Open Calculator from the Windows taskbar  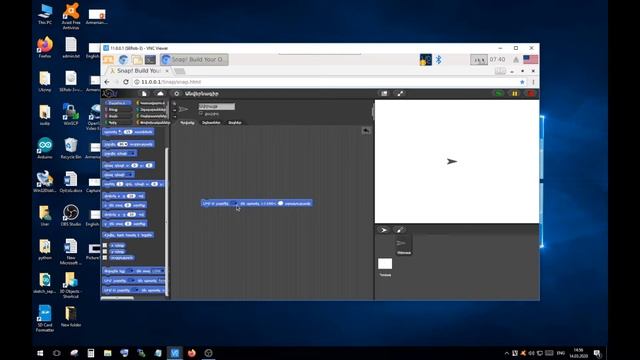coord(91,353)
